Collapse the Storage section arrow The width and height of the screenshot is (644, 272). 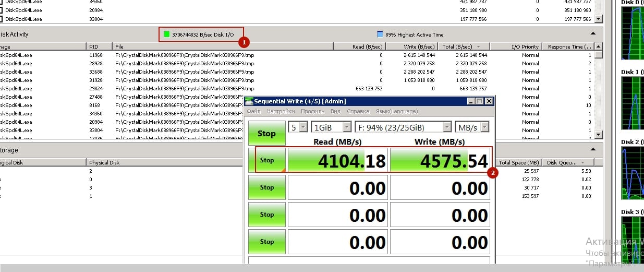[x=593, y=150]
